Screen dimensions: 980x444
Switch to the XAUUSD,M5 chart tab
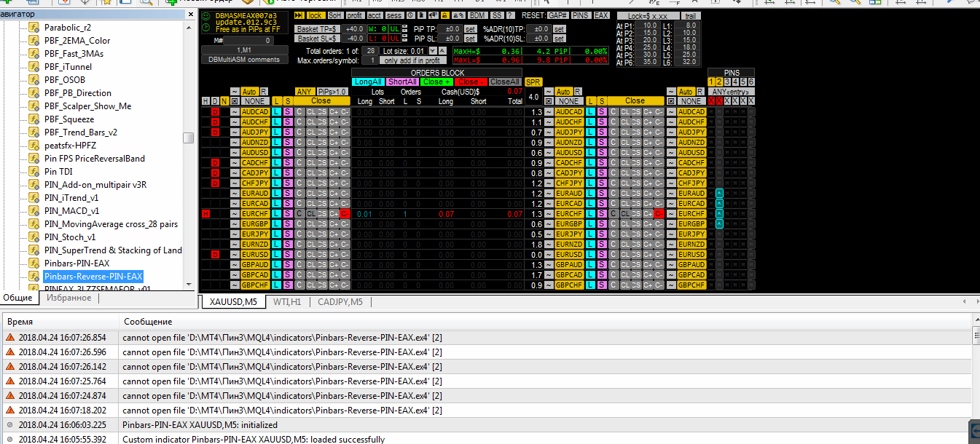(233, 301)
